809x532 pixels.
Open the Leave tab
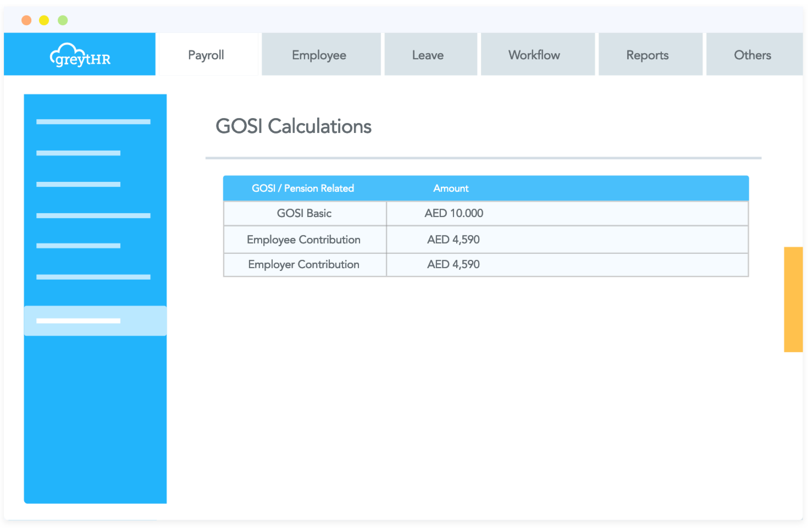tap(430, 54)
